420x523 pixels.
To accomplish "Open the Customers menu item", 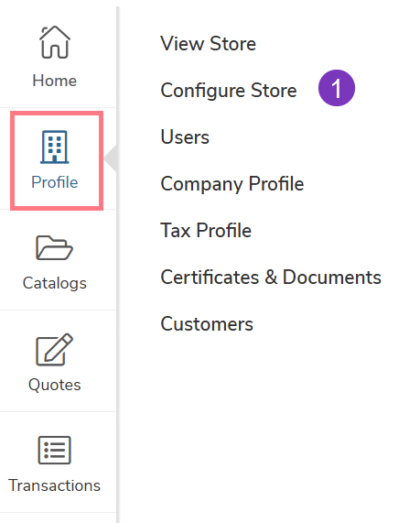I will [207, 324].
